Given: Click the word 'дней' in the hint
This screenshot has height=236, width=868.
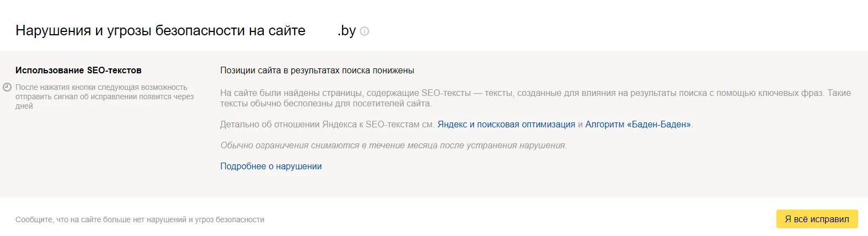Looking at the screenshot, I should coord(24,106).
